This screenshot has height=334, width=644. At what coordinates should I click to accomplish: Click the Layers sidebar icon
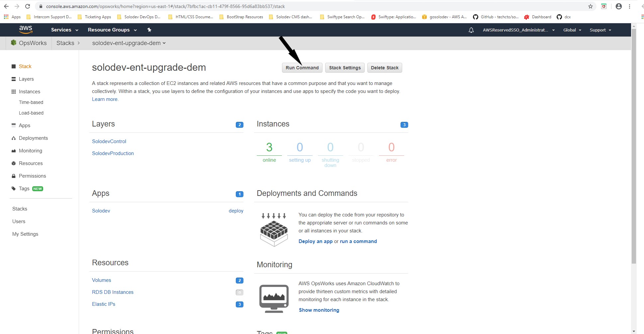point(14,79)
